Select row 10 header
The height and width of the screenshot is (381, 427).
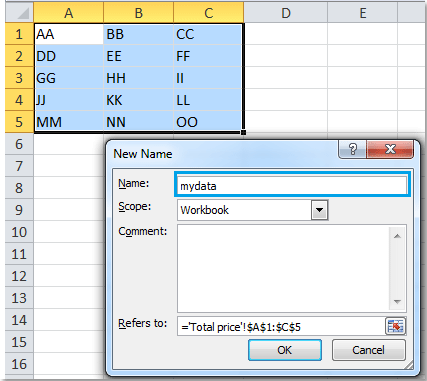coord(19,232)
